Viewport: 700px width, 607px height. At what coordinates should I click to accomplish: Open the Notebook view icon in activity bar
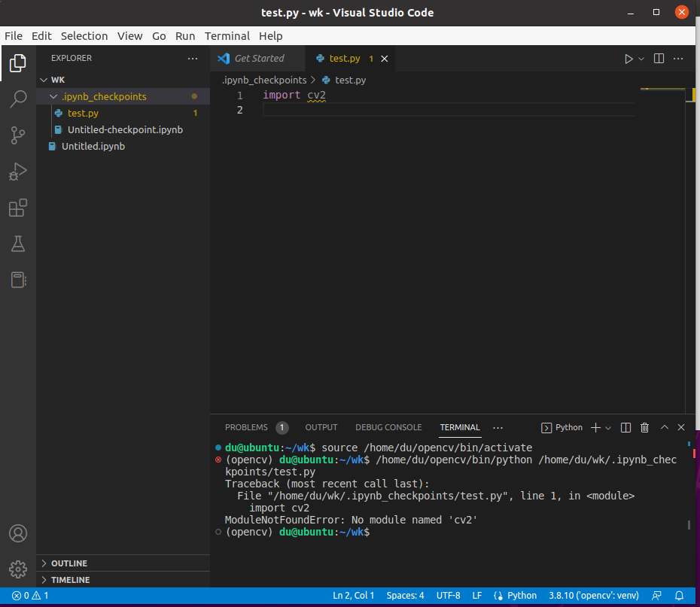(x=18, y=280)
